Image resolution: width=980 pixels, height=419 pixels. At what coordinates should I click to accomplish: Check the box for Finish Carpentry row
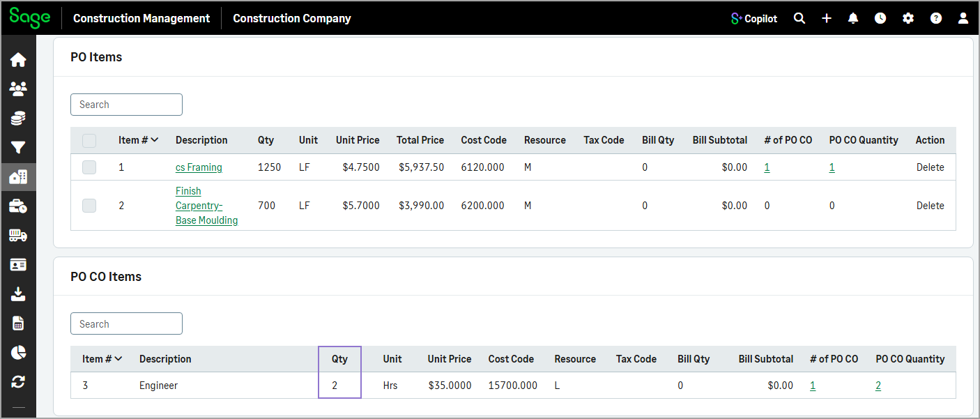click(x=89, y=206)
